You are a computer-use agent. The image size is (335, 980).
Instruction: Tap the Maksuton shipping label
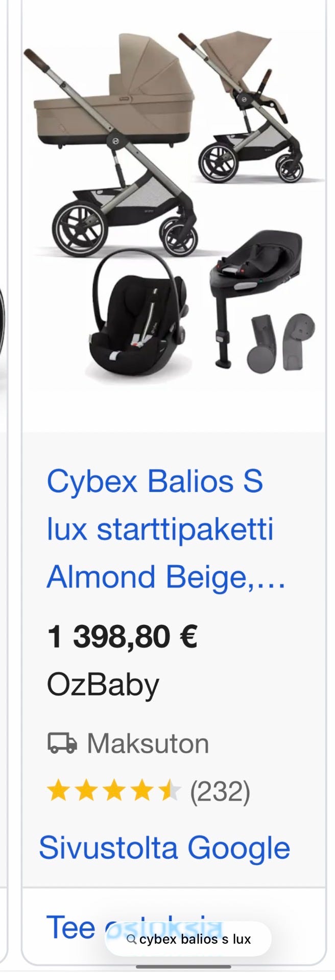[148, 743]
